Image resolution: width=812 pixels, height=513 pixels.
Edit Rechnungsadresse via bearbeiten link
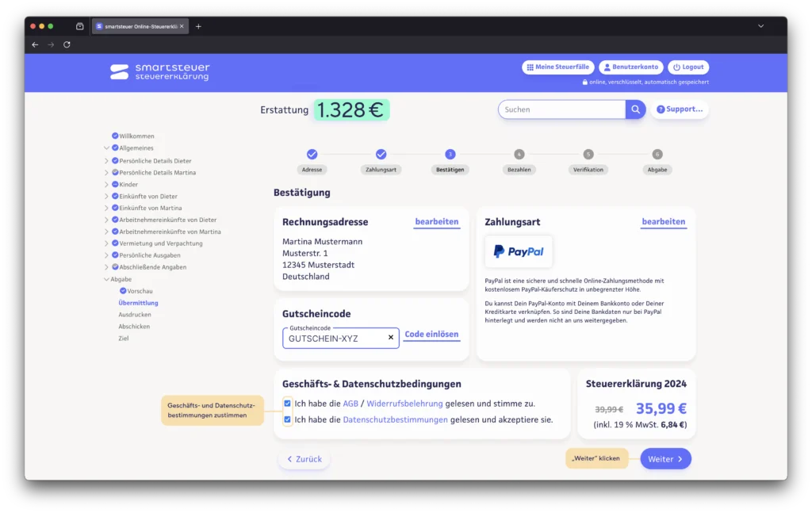pyautogui.click(x=436, y=222)
